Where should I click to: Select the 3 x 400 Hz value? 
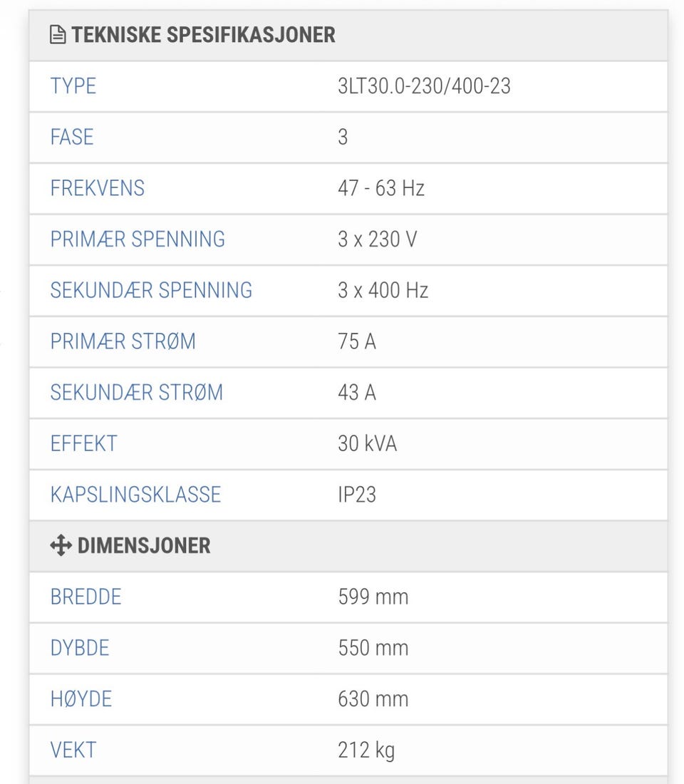pyautogui.click(x=383, y=291)
